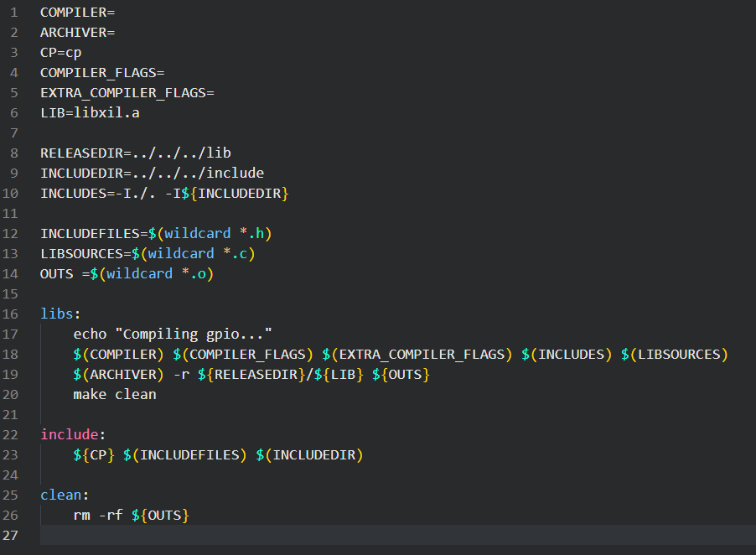Click the EXTRA_COMPILER_FLAGS= variable definition

127,93
